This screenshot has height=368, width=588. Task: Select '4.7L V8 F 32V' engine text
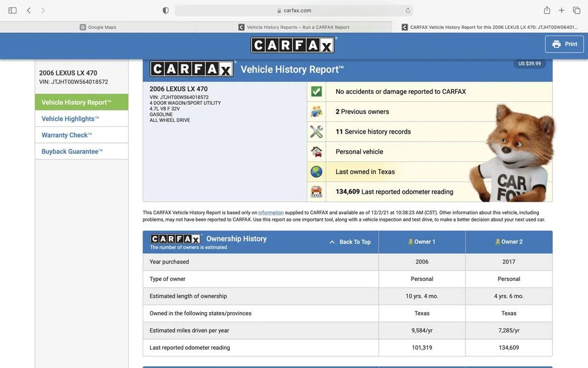pyautogui.click(x=165, y=109)
